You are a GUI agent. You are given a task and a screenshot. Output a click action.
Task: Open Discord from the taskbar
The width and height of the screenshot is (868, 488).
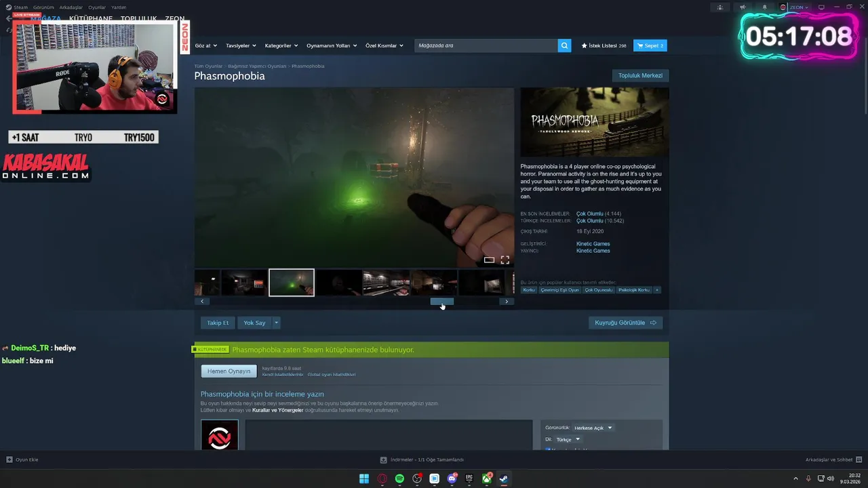[x=452, y=479]
